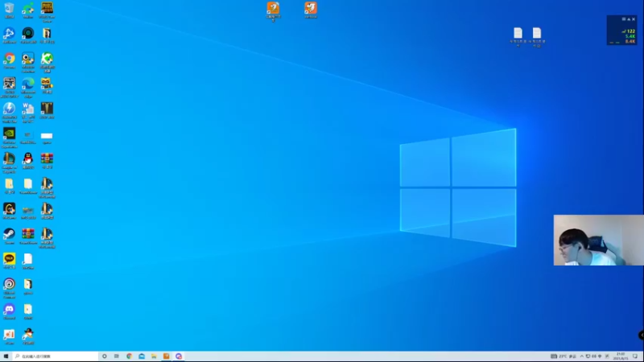The image size is (644, 362).
Task: Select the round League of Legends shortcut
Action: point(9,162)
